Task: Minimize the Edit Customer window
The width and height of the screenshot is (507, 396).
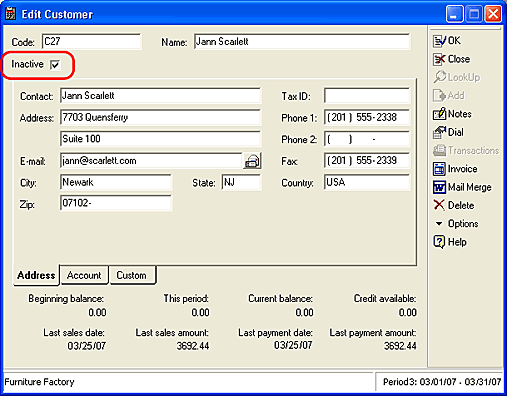Action: (x=454, y=14)
